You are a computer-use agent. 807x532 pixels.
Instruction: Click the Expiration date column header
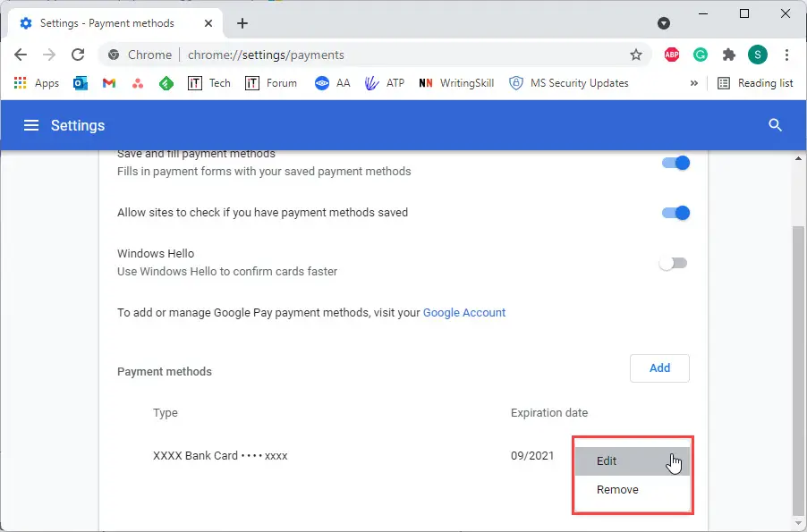549,412
